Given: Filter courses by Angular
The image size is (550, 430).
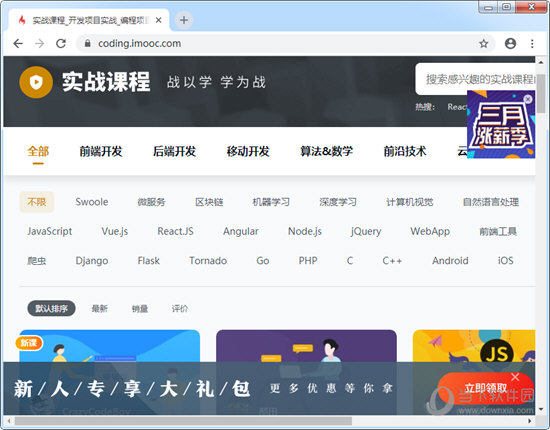Looking at the screenshot, I should coord(241,231).
